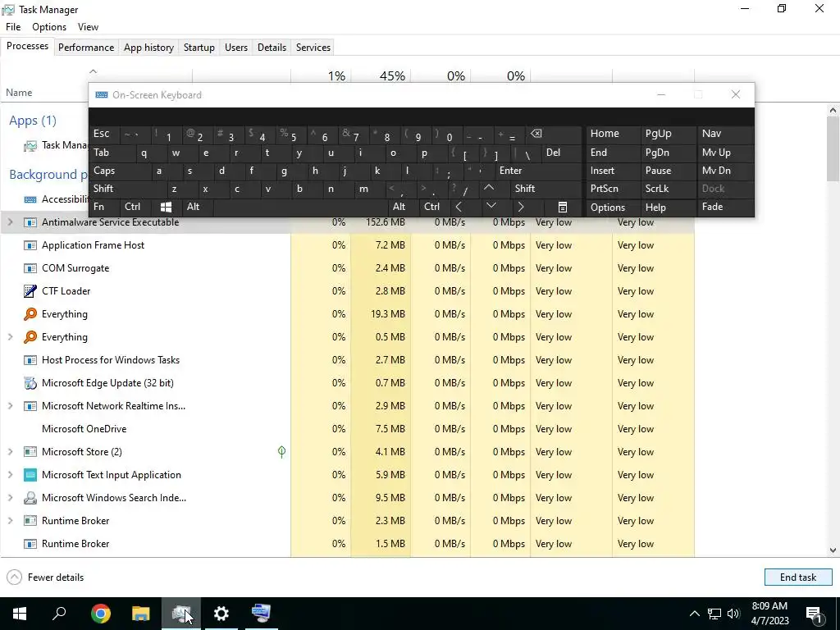The width and height of the screenshot is (840, 630).
Task: Switch to the Performance tab
Action: [86, 47]
